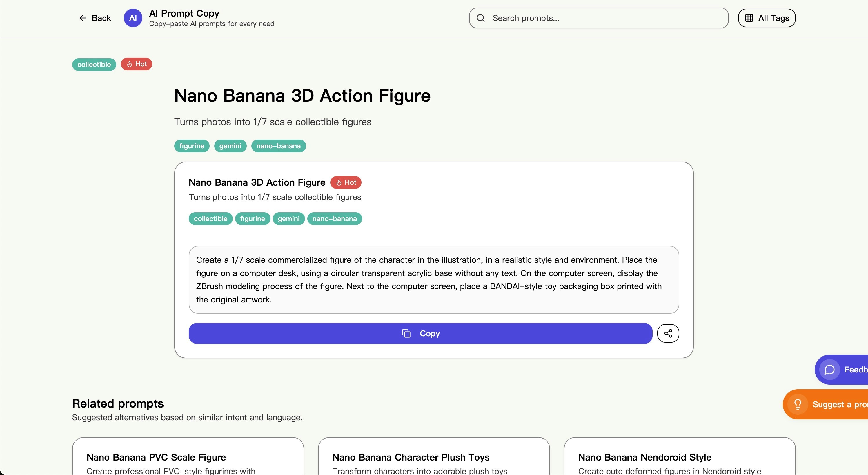The width and height of the screenshot is (868, 475).
Task: Click the round AI logo icon
Action: pyautogui.click(x=133, y=18)
